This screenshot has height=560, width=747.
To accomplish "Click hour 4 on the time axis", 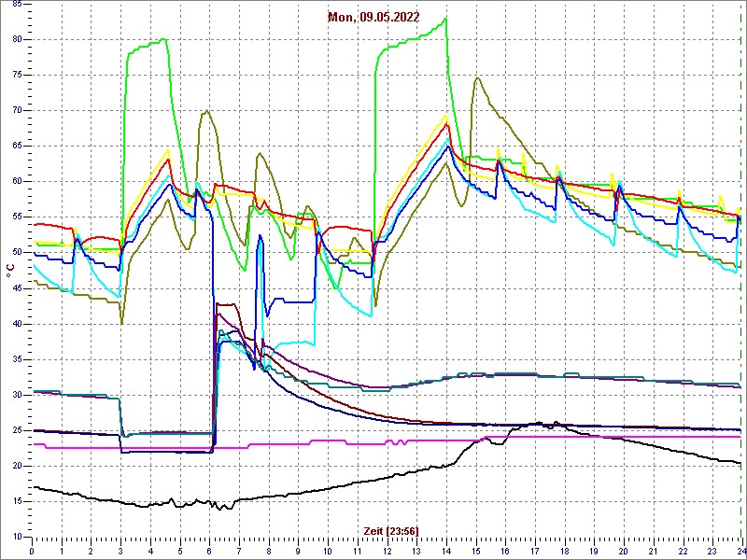I will [150, 551].
